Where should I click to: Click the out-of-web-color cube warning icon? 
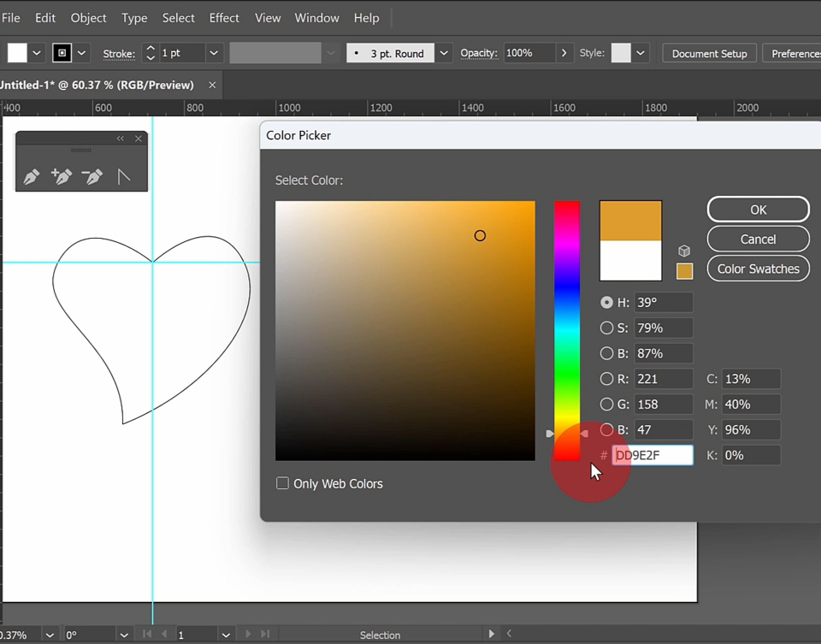click(684, 251)
